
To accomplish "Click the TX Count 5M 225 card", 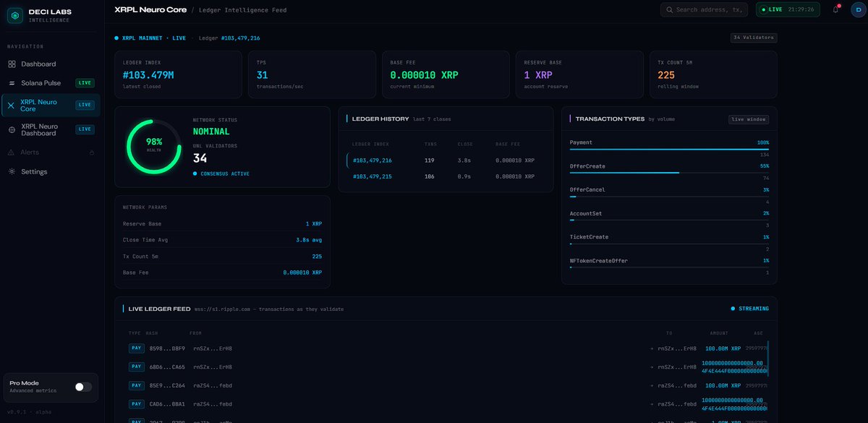I will [x=713, y=74].
